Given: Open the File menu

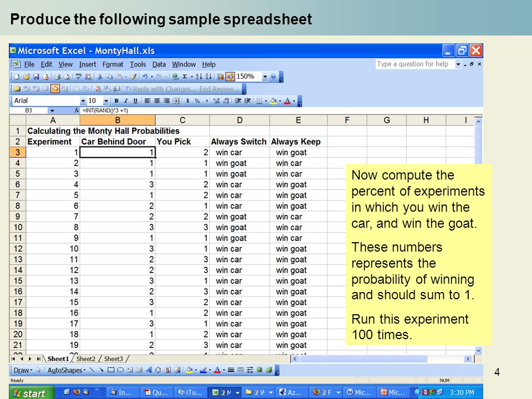Looking at the screenshot, I should pyautogui.click(x=29, y=64).
